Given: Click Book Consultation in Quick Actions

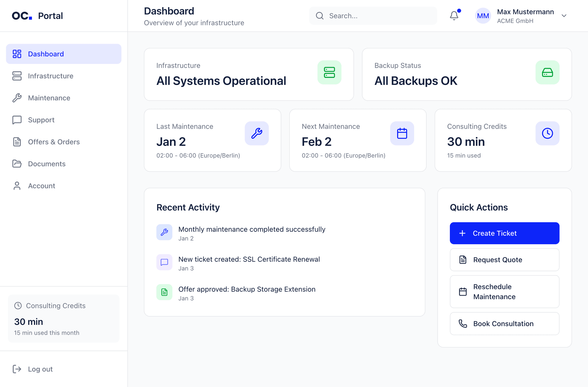Looking at the screenshot, I should click(504, 324).
